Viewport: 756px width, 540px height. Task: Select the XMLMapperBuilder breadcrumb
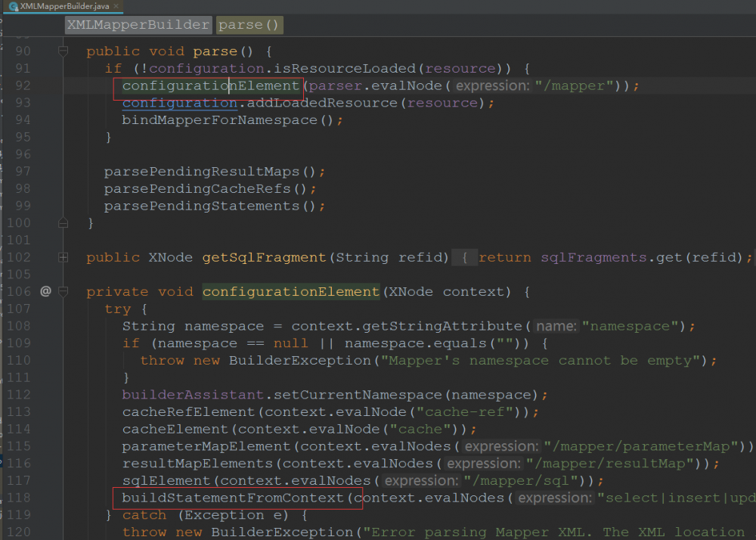(138, 25)
